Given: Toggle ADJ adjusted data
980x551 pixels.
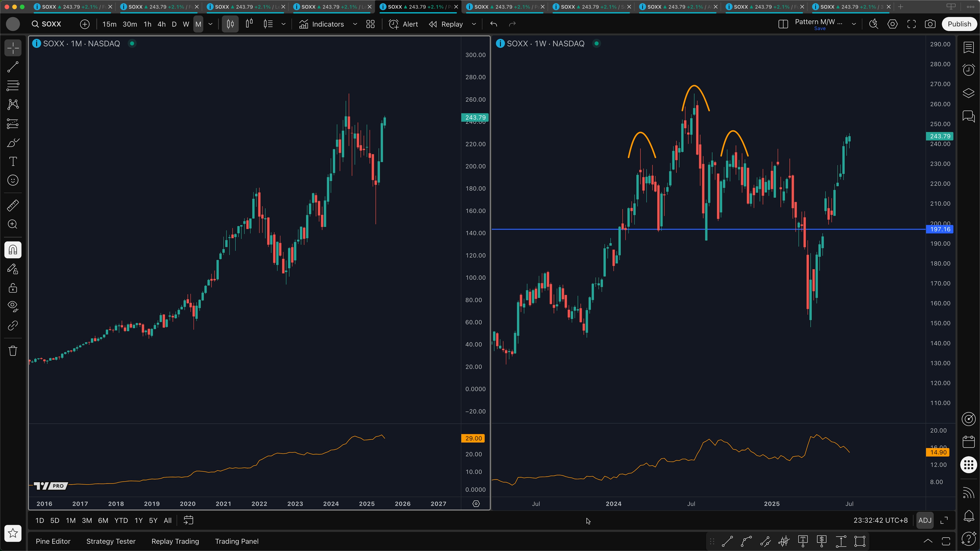Looking at the screenshot, I should point(925,520).
